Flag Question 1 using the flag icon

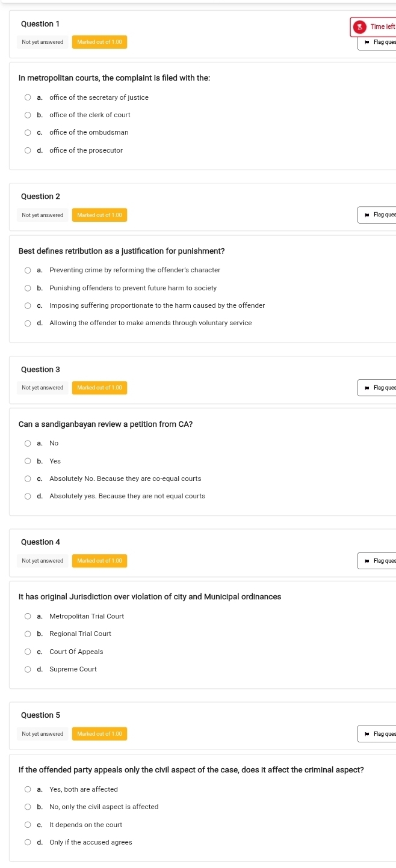pyautogui.click(x=379, y=42)
